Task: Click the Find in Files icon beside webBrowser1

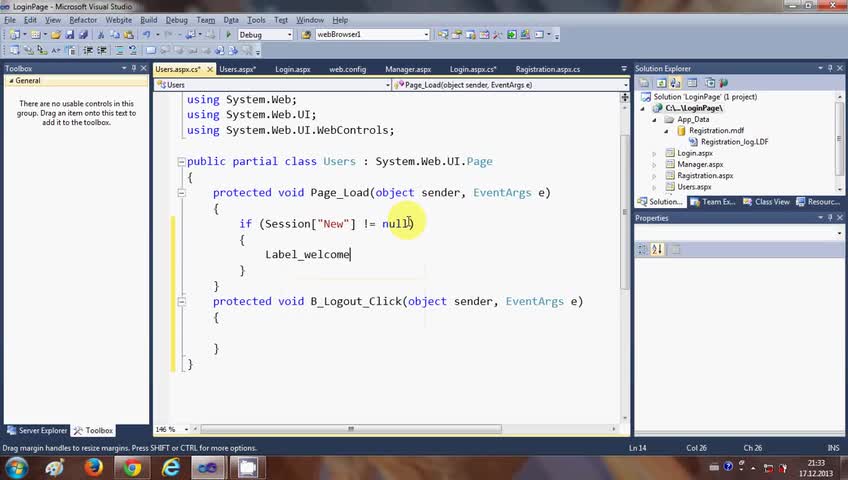Action: [x=306, y=35]
